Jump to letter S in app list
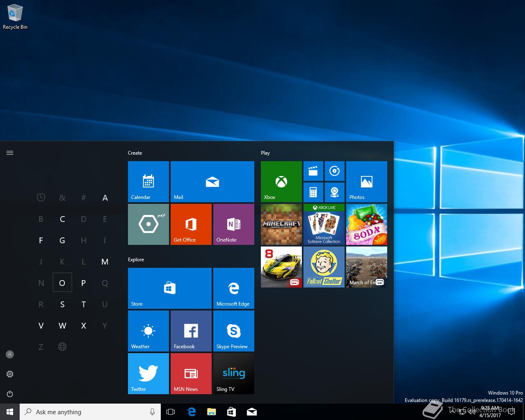This screenshot has height=420, width=525. [x=62, y=304]
